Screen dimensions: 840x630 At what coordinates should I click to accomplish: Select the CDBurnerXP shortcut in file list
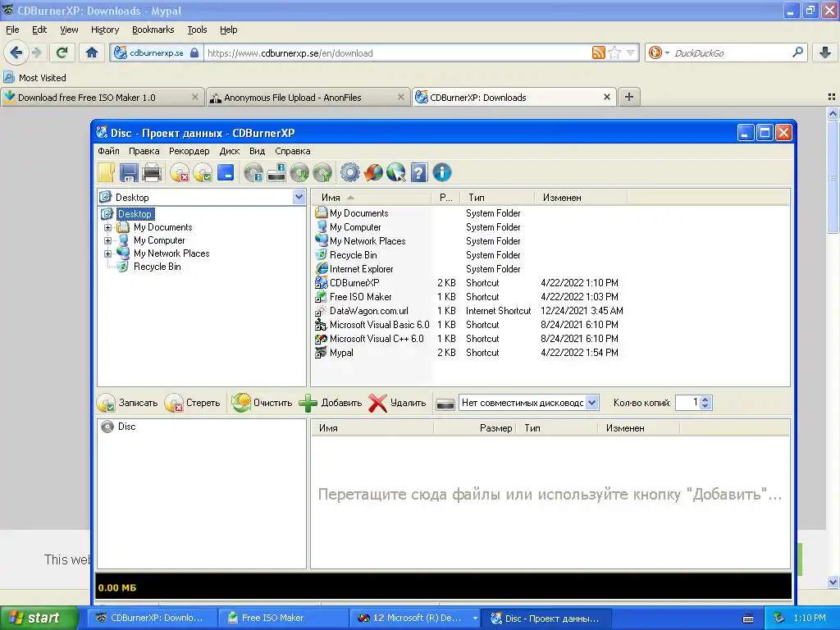(x=354, y=283)
